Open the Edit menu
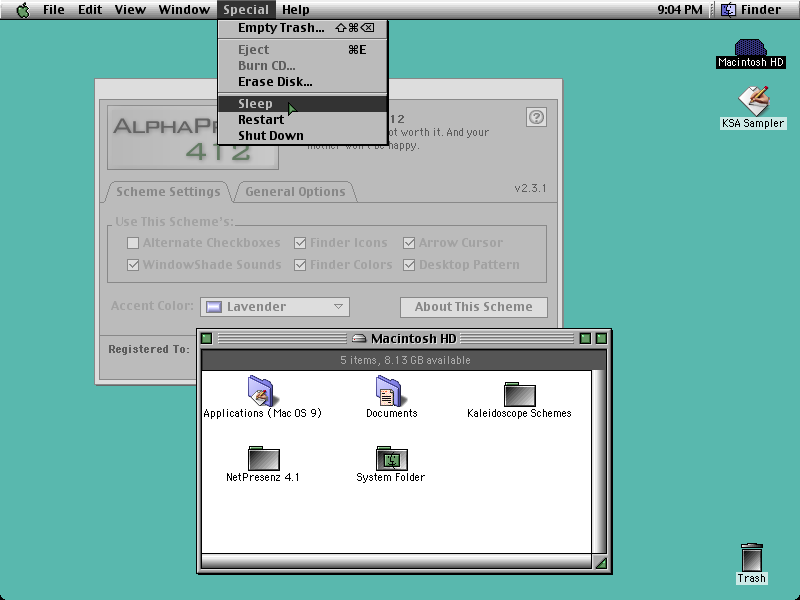This screenshot has width=800, height=600. 90,10
